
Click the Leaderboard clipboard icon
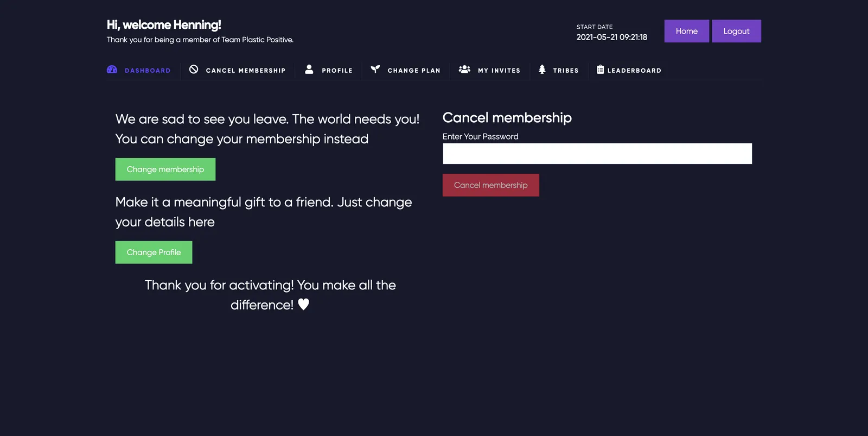tap(601, 69)
